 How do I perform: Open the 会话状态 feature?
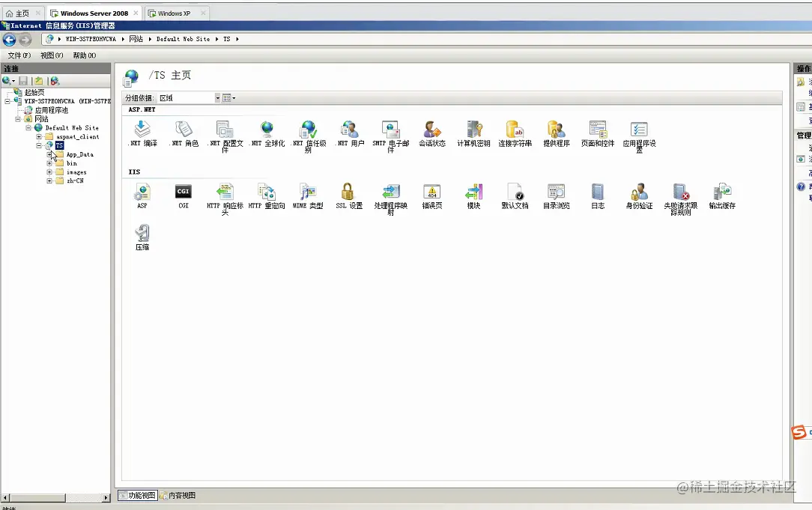point(432,133)
